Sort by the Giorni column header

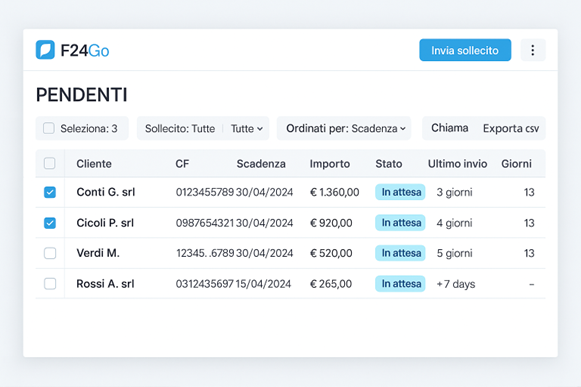(x=516, y=163)
